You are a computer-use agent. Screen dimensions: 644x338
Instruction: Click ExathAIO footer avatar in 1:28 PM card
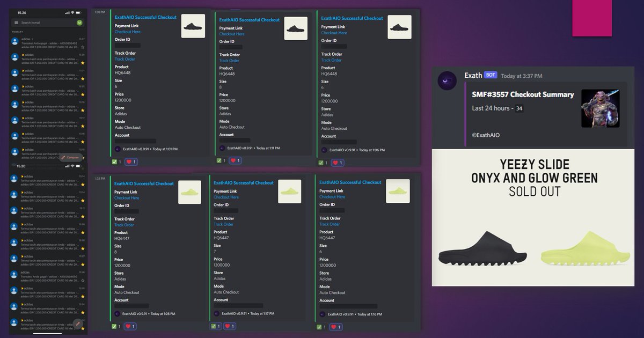pos(118,313)
